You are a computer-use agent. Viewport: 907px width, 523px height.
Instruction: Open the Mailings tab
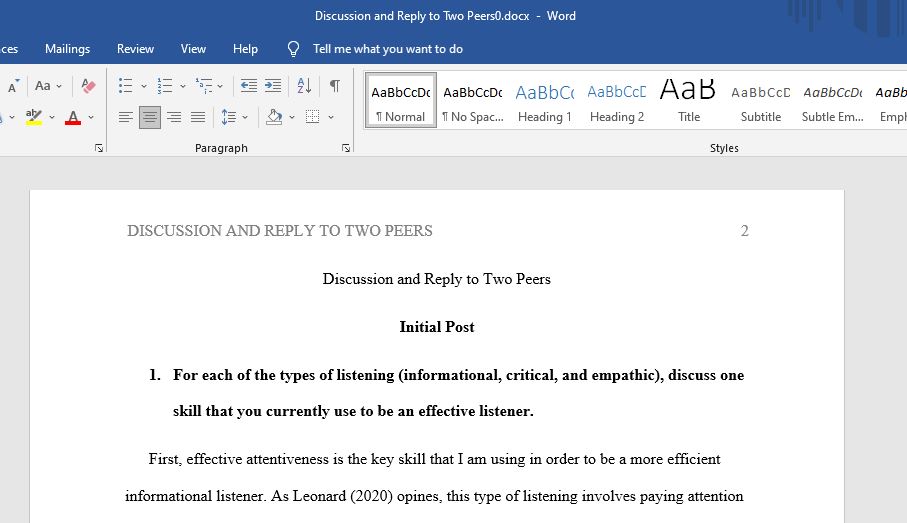pyautogui.click(x=68, y=49)
